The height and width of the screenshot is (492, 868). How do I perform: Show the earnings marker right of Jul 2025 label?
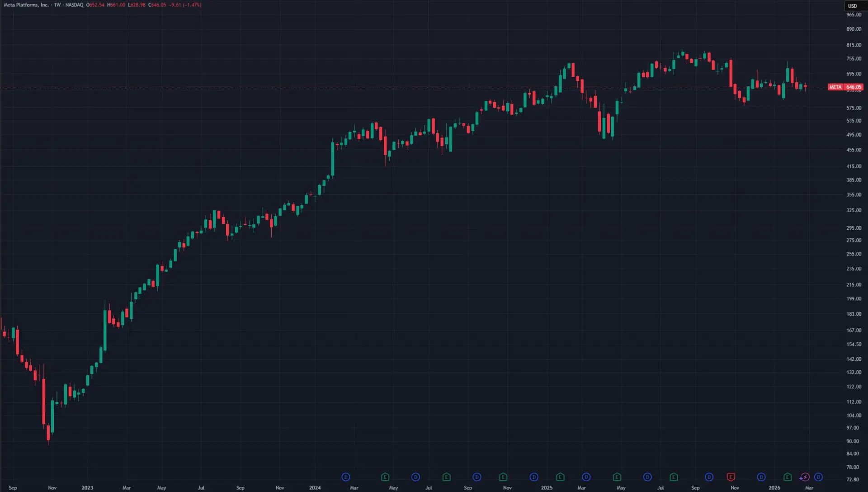pyautogui.click(x=674, y=477)
